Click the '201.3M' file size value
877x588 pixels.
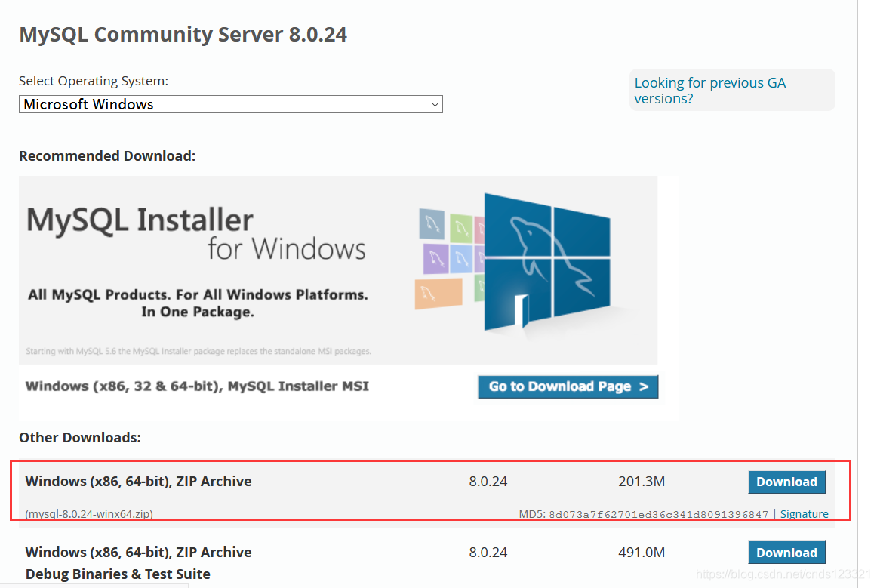point(642,481)
